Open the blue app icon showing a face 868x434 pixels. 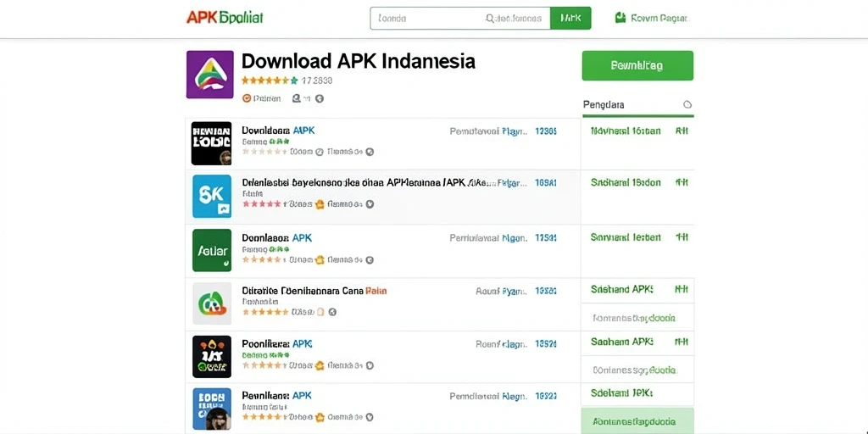pos(211,409)
